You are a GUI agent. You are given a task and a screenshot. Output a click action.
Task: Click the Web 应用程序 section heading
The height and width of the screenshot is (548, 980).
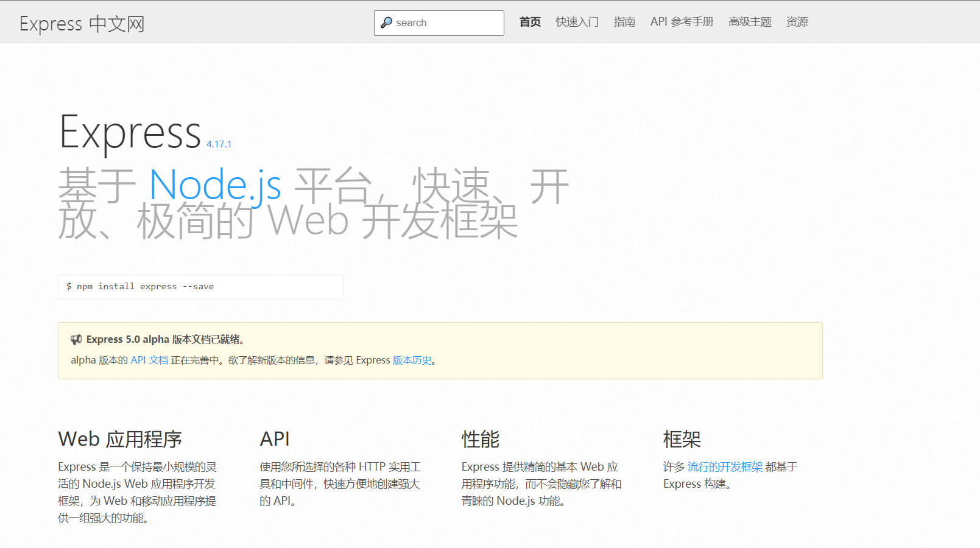(x=120, y=439)
